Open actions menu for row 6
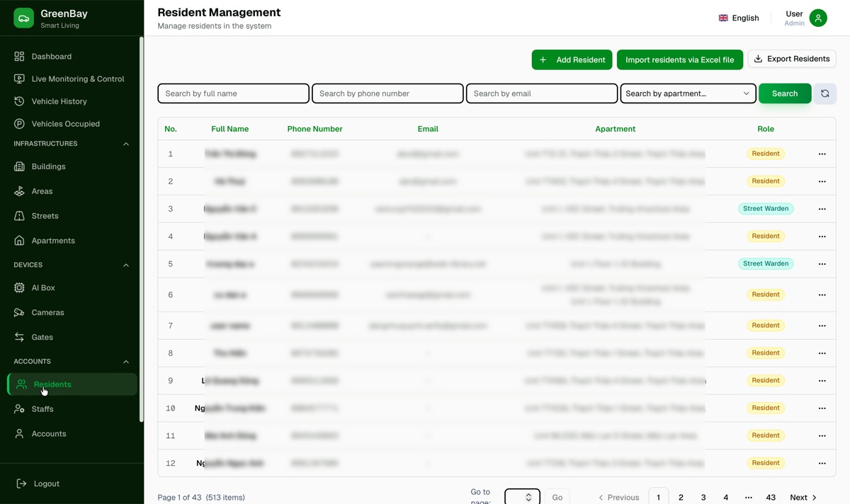The image size is (850, 504). tap(822, 294)
